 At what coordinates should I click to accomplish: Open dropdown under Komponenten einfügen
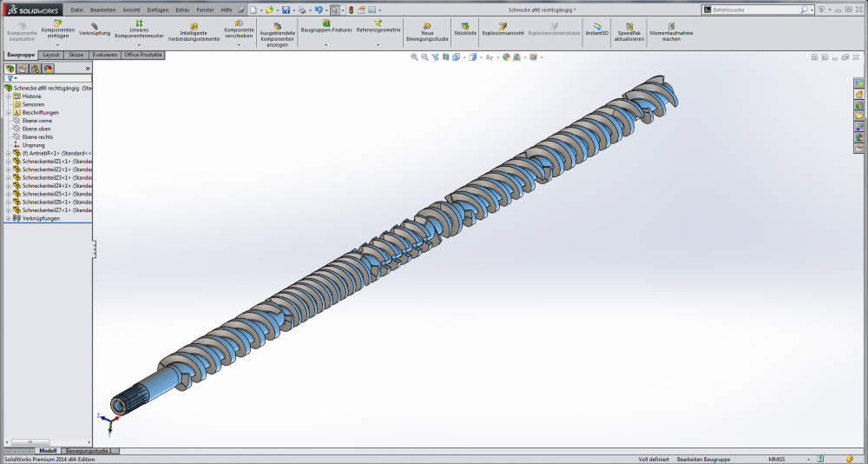pyautogui.click(x=57, y=44)
